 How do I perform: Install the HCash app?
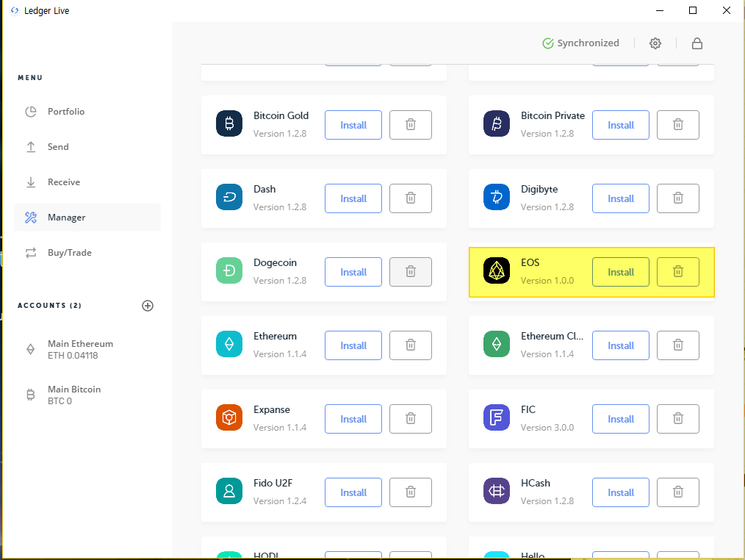click(x=621, y=492)
